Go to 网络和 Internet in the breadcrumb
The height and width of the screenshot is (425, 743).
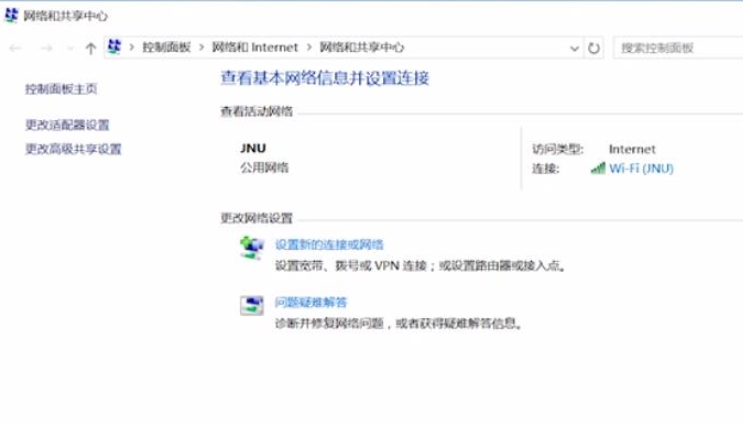click(x=255, y=47)
